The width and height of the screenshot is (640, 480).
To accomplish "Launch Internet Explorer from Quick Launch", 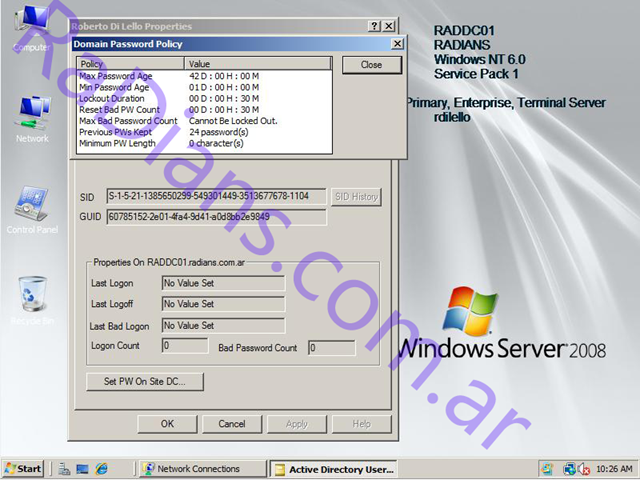I will click(101, 469).
